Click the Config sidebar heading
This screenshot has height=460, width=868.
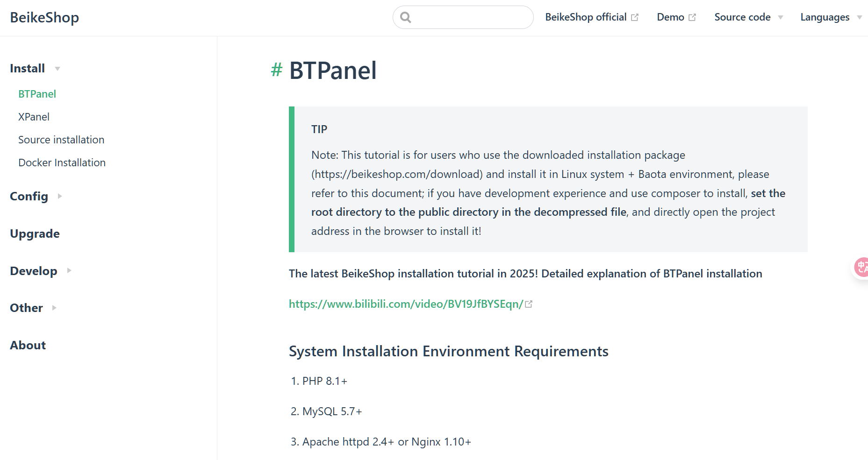[29, 196]
